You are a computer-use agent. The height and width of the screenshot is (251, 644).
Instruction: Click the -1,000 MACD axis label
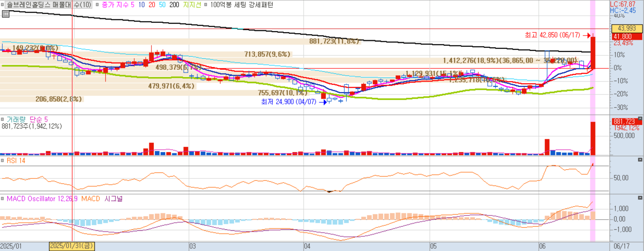[622, 229]
